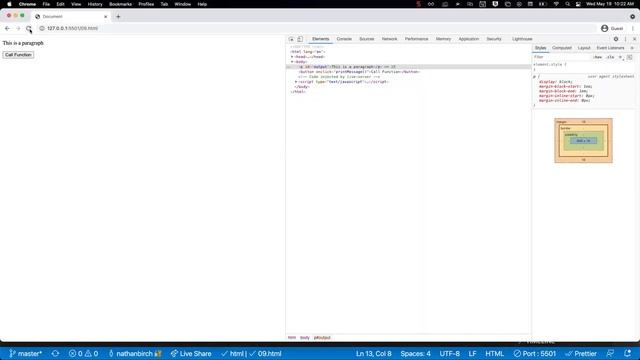Select the p id output node in Elements

pyautogui.click(x=409, y=67)
